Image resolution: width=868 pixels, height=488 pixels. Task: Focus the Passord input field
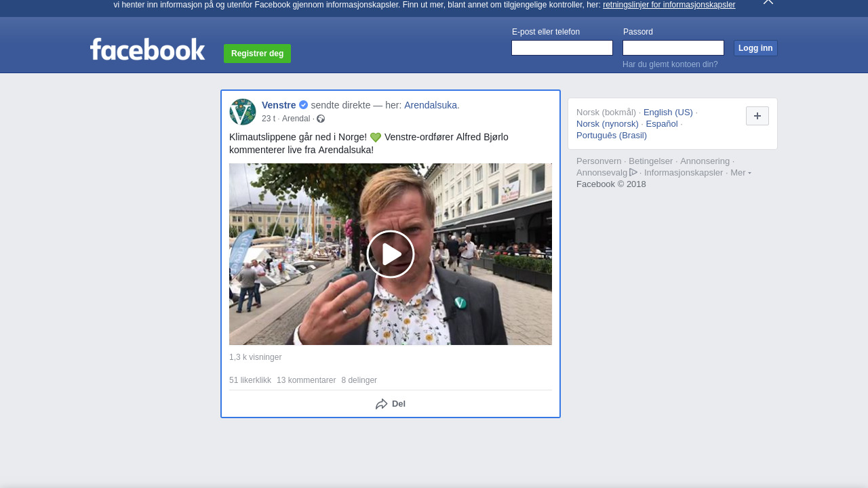click(x=673, y=48)
